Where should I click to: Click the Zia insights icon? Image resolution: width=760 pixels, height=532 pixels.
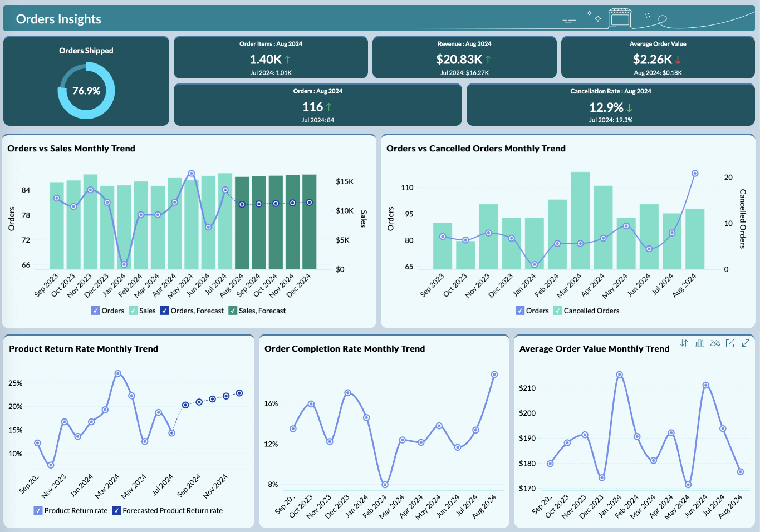pyautogui.click(x=715, y=343)
